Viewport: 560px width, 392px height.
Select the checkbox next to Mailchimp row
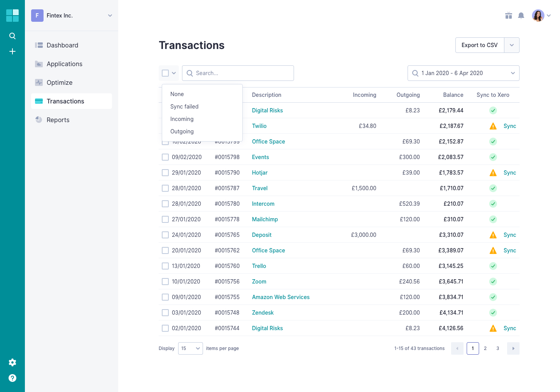[x=165, y=219]
